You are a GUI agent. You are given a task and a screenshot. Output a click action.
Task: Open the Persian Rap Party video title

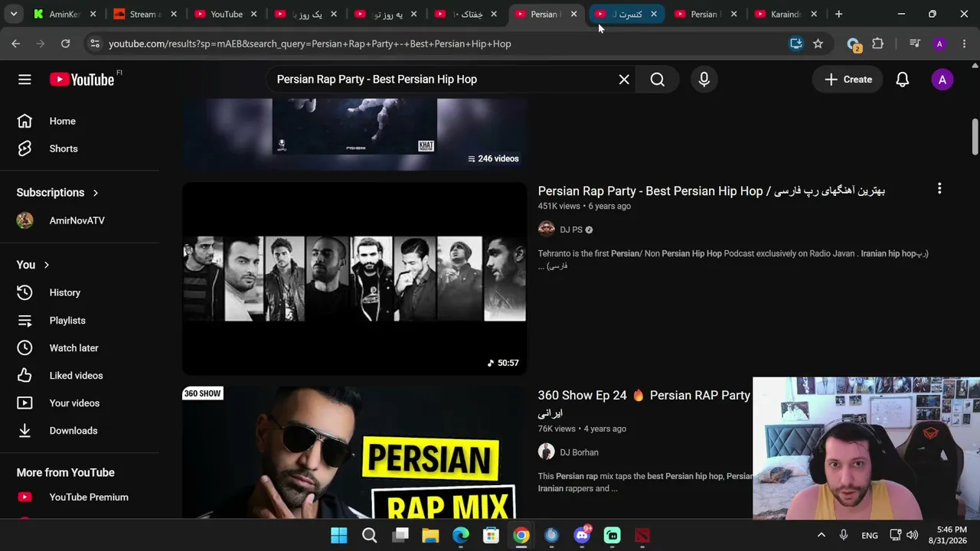point(711,191)
